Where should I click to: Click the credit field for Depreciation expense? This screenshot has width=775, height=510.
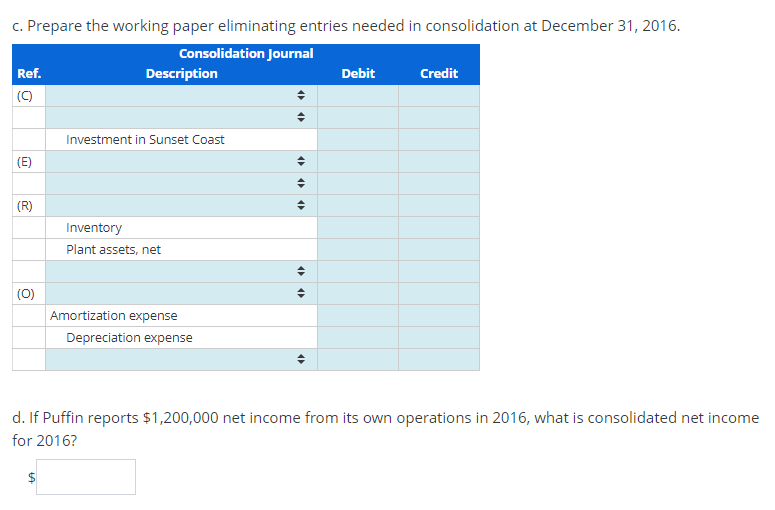click(439, 338)
